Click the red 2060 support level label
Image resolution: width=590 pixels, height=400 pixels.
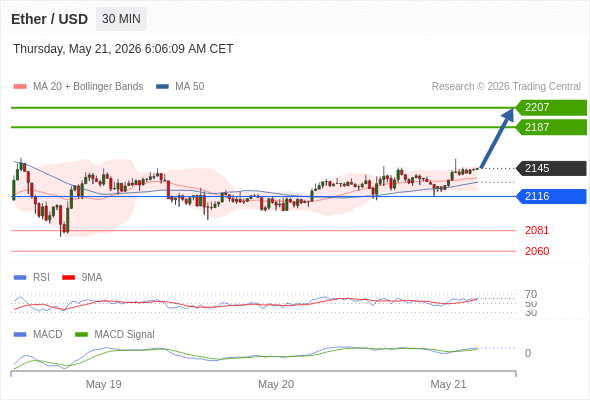click(537, 251)
